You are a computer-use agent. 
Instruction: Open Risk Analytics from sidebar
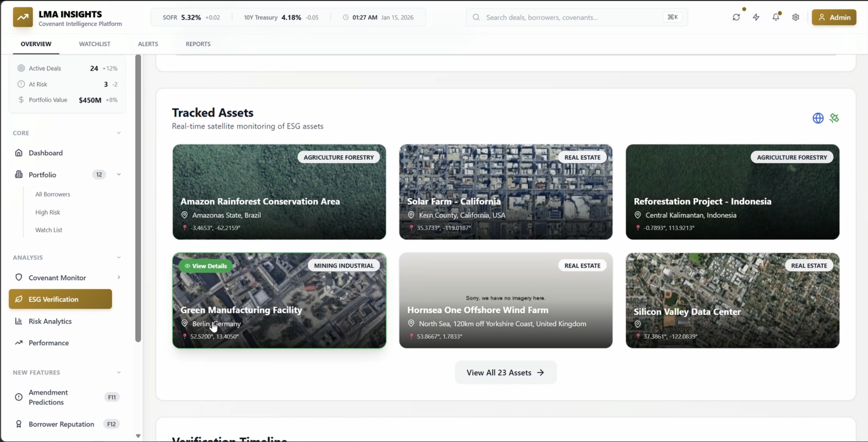tap(50, 321)
